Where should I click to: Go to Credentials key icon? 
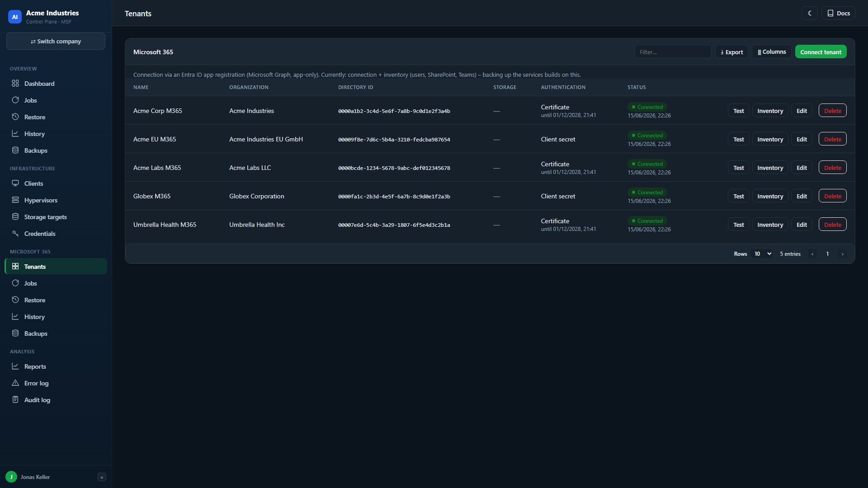(x=15, y=234)
